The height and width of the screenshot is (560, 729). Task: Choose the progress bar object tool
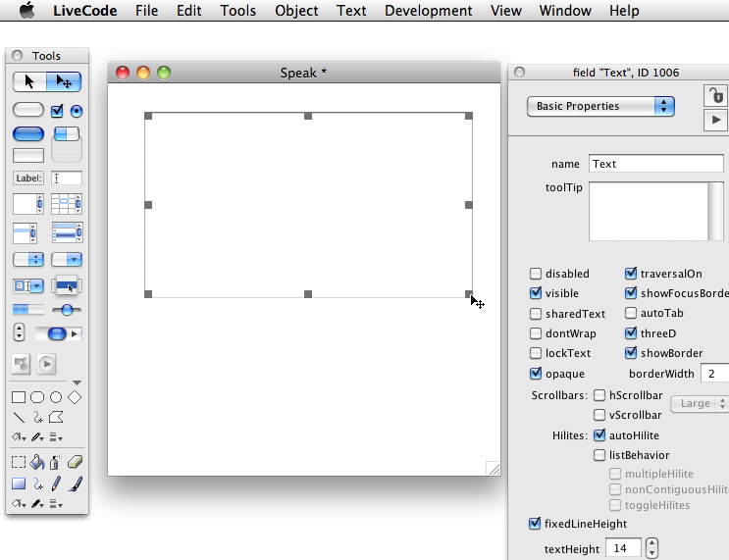(28, 310)
